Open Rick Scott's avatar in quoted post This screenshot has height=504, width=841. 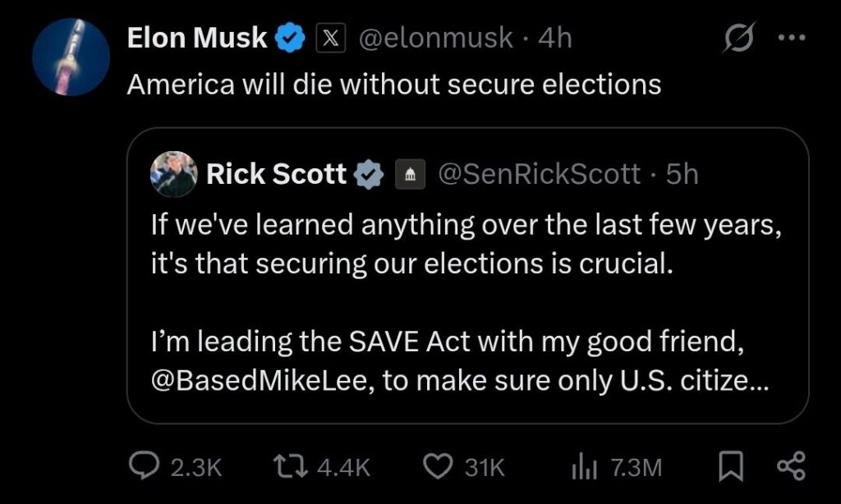click(174, 173)
